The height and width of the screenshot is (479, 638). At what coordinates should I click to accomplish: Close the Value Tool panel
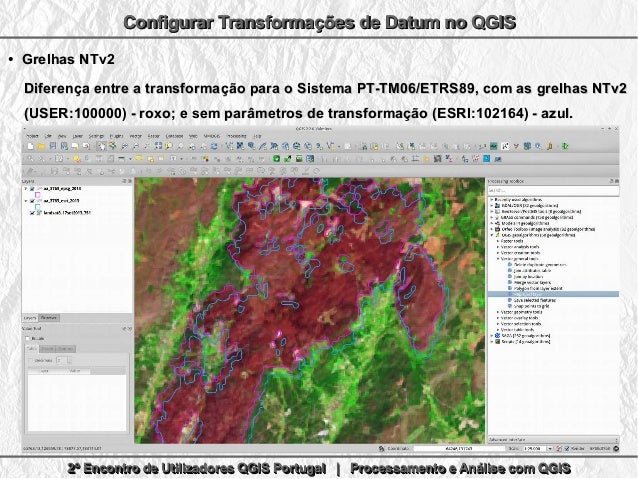[130, 329]
